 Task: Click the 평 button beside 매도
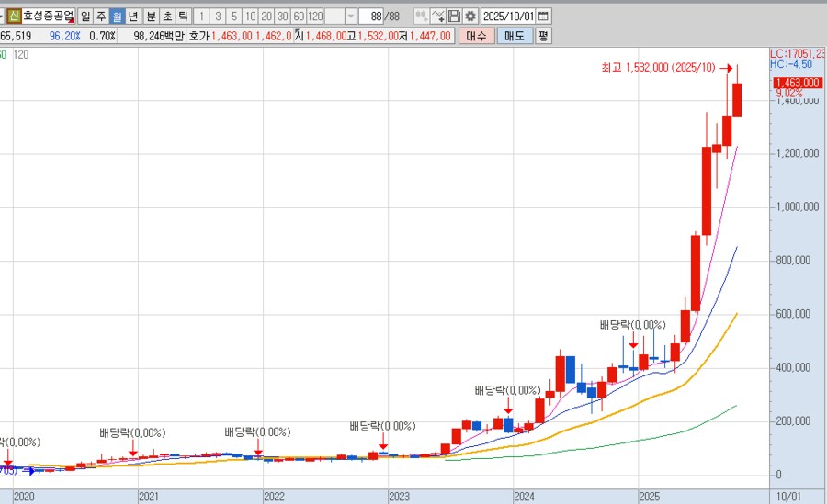coord(543,36)
